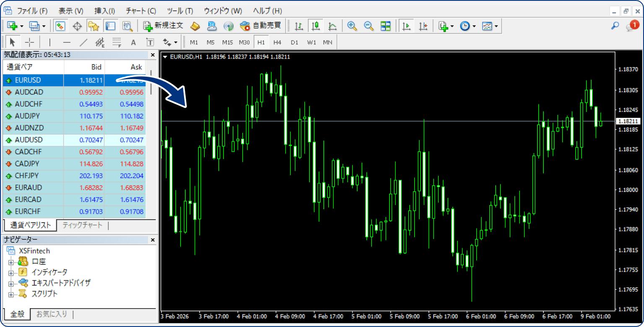Pick the trendline drawing tool

tap(83, 42)
